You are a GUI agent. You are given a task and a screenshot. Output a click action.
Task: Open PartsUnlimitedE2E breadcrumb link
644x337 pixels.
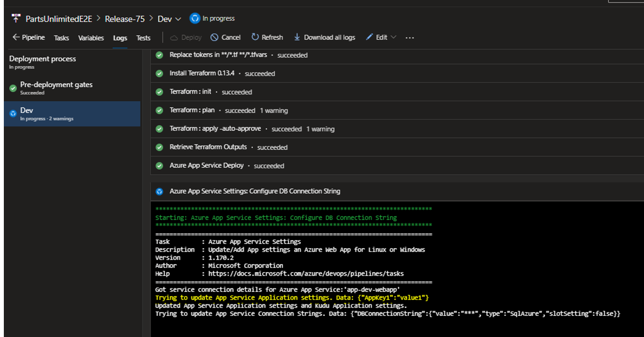tap(59, 19)
